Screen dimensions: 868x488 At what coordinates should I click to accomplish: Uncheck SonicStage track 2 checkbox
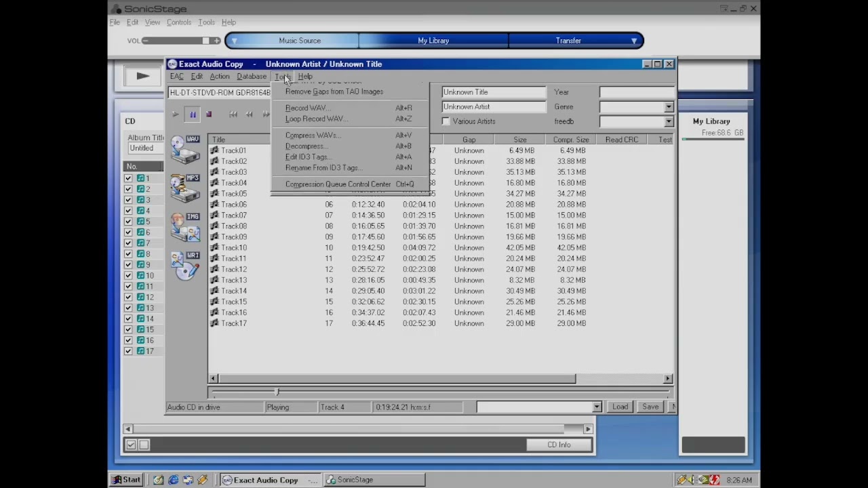(x=128, y=189)
